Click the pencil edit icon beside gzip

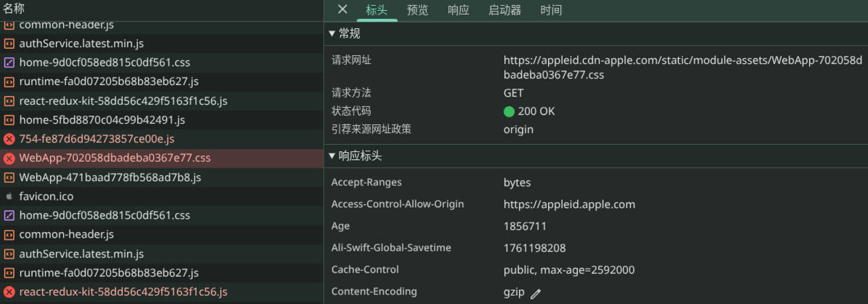(536, 293)
